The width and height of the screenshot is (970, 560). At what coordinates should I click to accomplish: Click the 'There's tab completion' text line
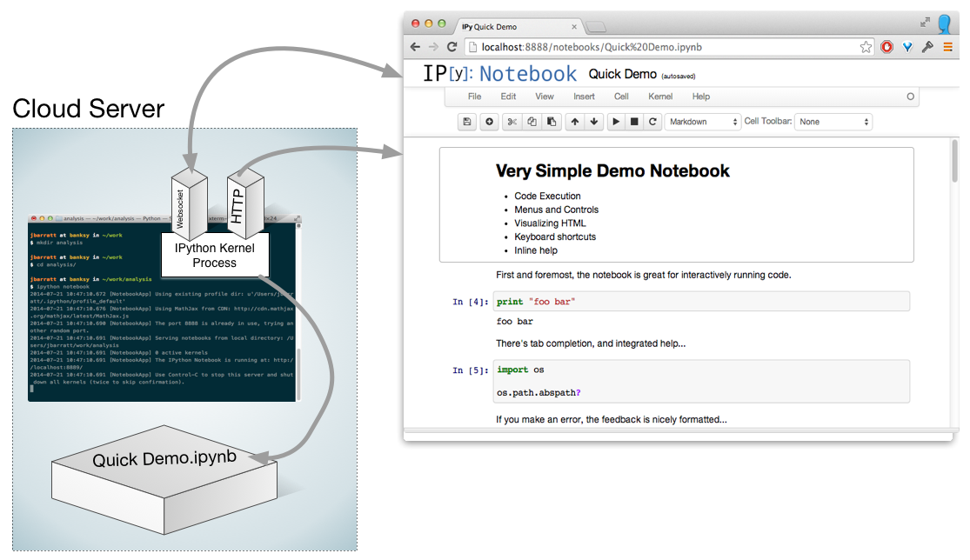[x=591, y=343]
